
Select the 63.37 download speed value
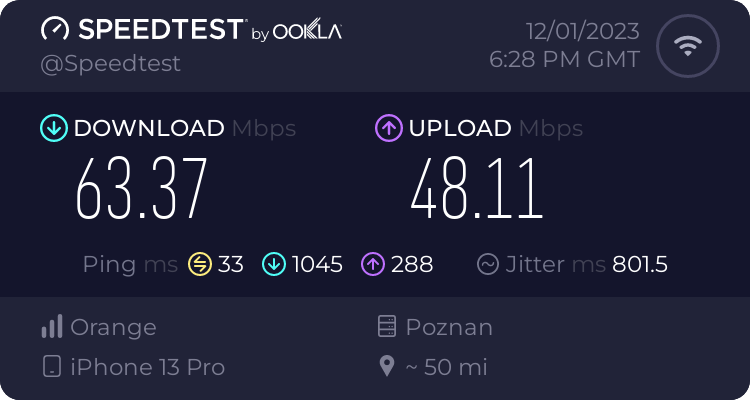(141, 188)
